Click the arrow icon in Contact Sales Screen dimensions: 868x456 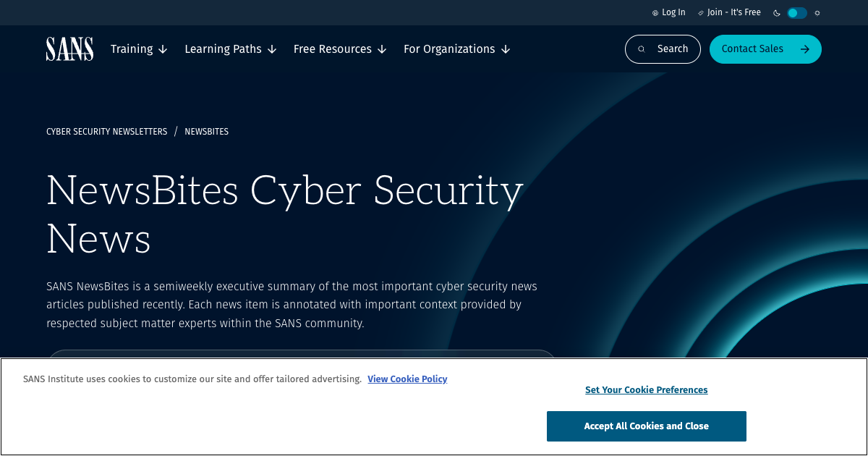(804, 49)
